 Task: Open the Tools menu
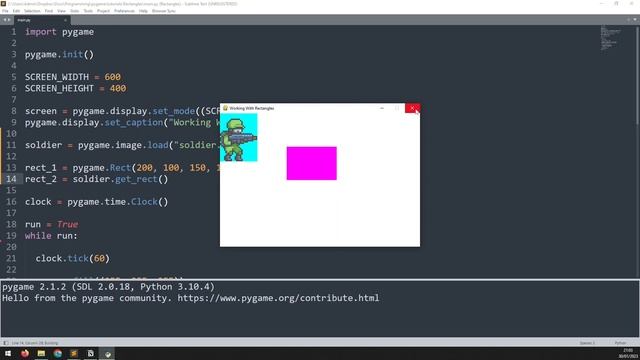click(x=88, y=11)
